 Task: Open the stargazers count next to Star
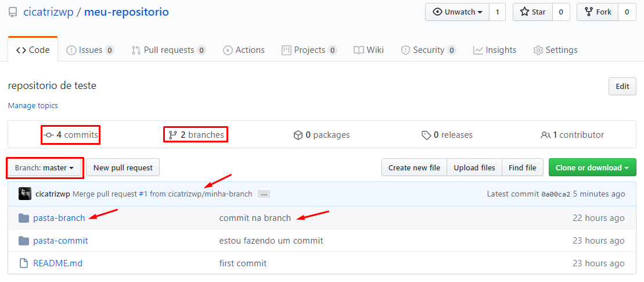click(x=561, y=12)
